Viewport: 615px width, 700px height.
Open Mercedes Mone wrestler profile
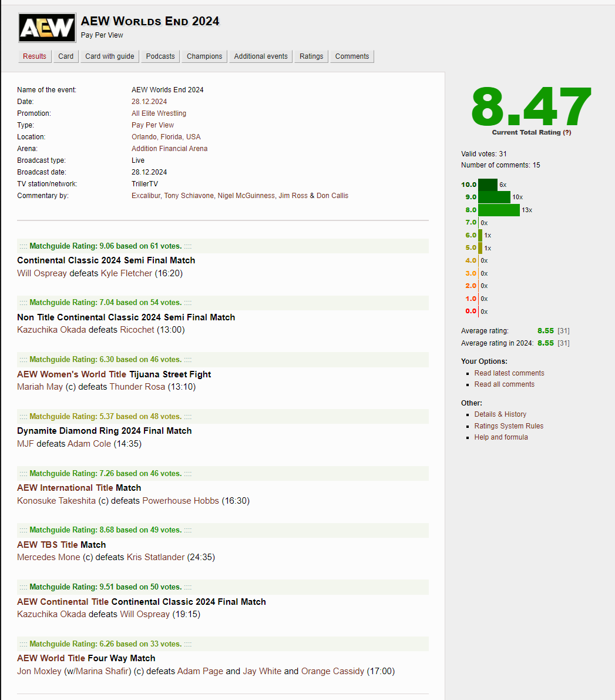[x=49, y=557]
